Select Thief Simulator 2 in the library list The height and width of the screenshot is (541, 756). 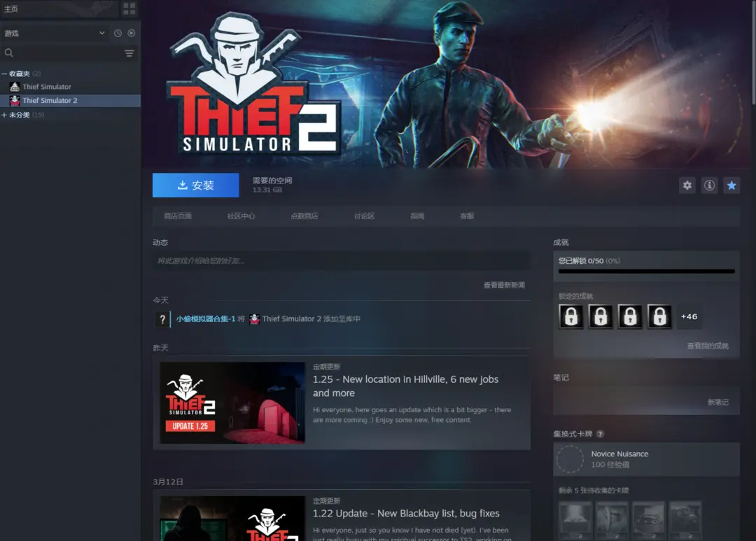click(x=50, y=100)
